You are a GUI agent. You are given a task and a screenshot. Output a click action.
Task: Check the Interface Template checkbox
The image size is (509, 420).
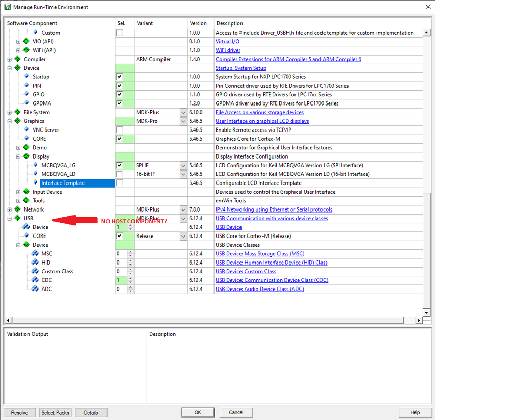click(119, 183)
